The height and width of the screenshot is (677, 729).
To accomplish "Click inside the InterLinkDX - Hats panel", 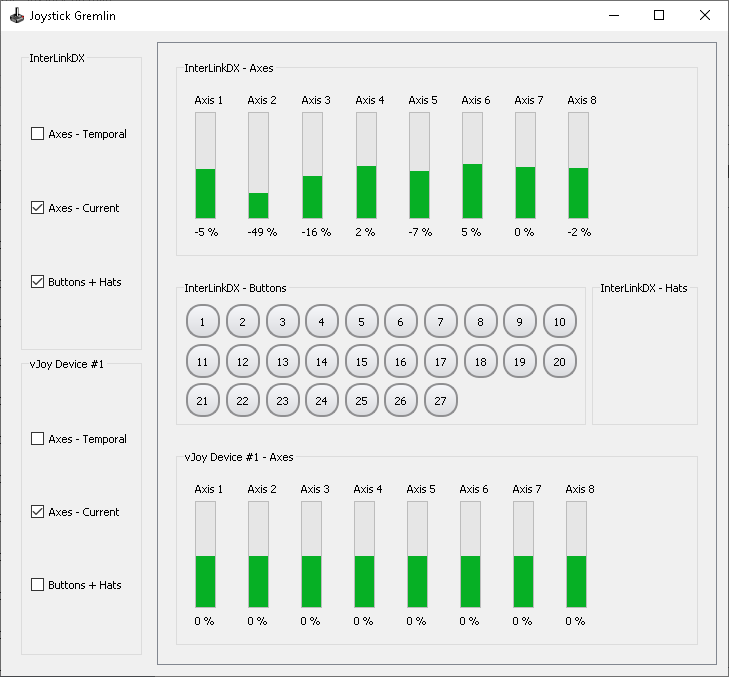I will 645,358.
